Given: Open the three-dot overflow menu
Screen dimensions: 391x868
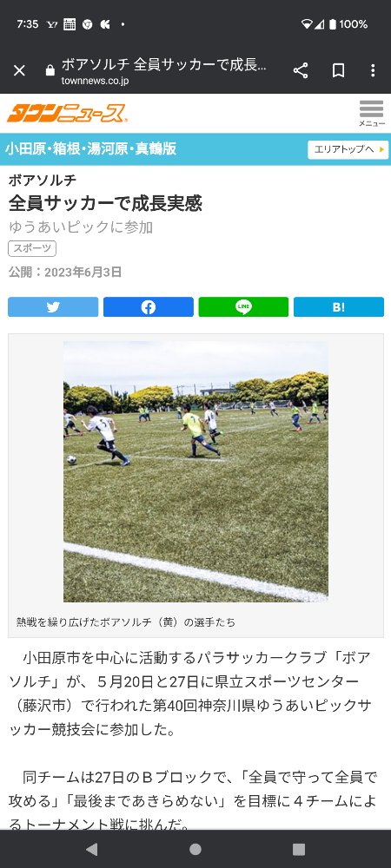Looking at the screenshot, I should click(373, 70).
